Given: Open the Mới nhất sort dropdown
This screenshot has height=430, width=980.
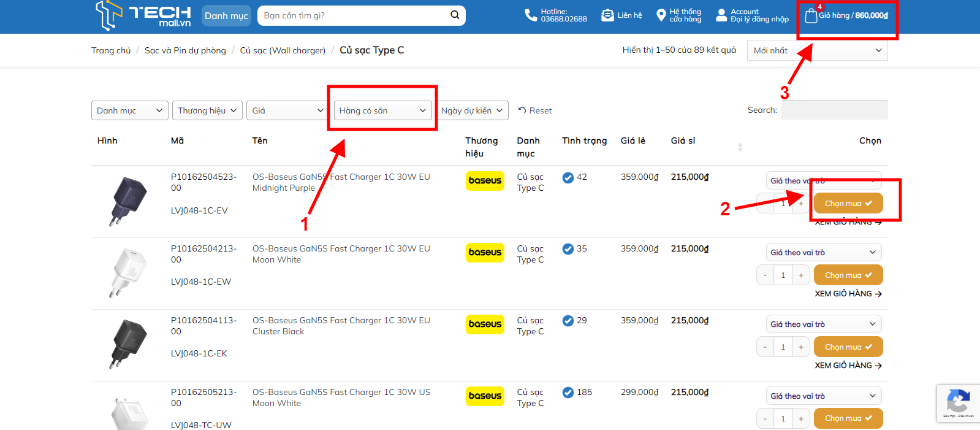Looking at the screenshot, I should (x=817, y=50).
